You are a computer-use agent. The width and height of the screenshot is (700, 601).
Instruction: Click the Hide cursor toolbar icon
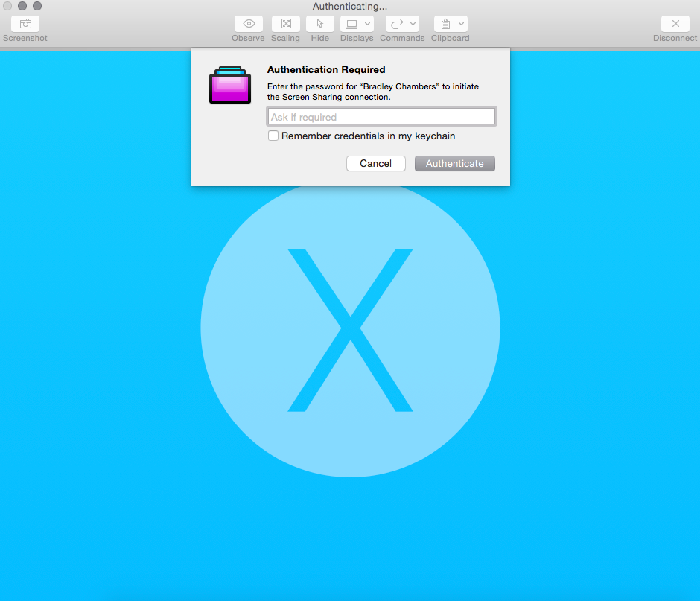pos(320,24)
